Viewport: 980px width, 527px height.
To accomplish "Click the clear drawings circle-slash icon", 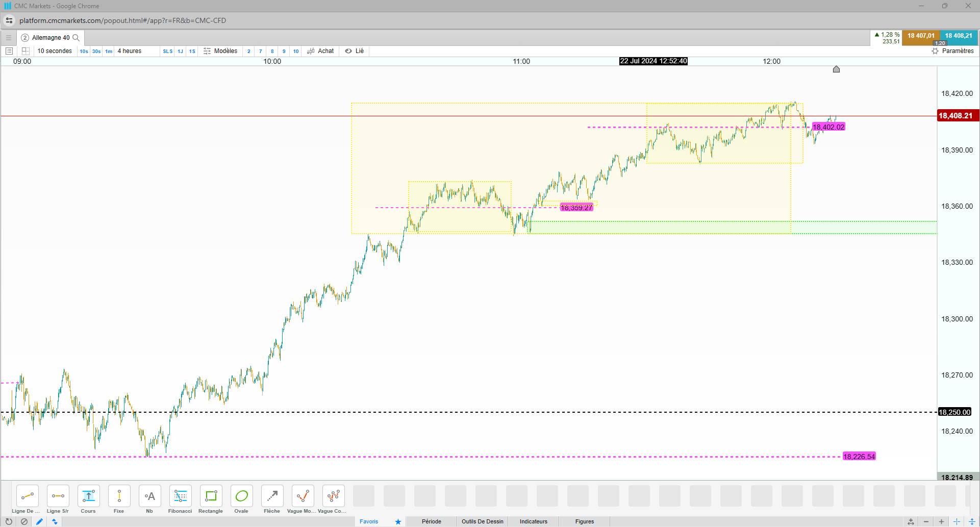I will [x=24, y=521].
